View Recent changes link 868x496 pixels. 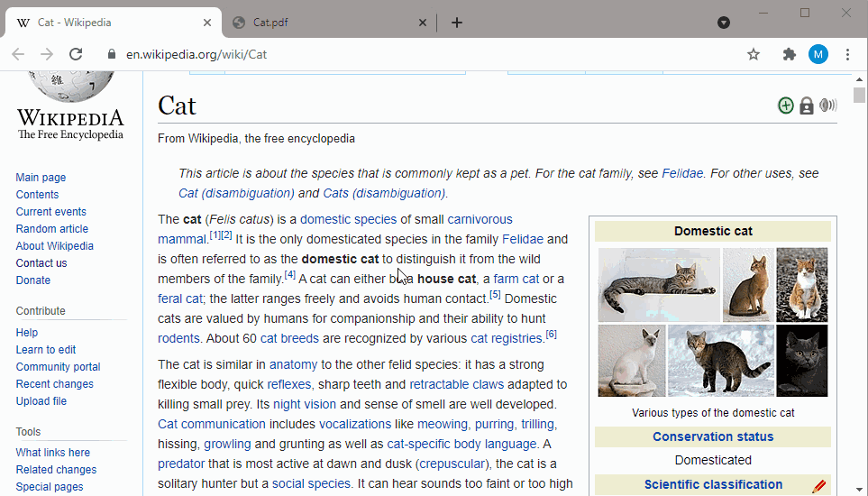[x=55, y=383]
